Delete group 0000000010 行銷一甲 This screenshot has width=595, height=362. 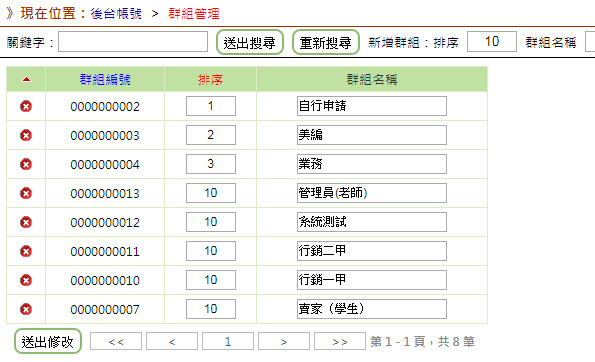pos(26,280)
